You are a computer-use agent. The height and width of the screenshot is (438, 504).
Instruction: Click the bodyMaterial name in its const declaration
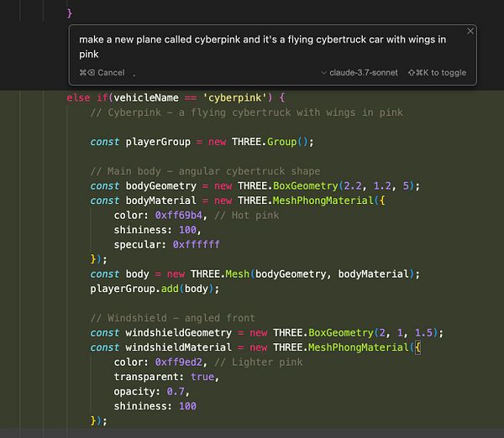(160, 201)
